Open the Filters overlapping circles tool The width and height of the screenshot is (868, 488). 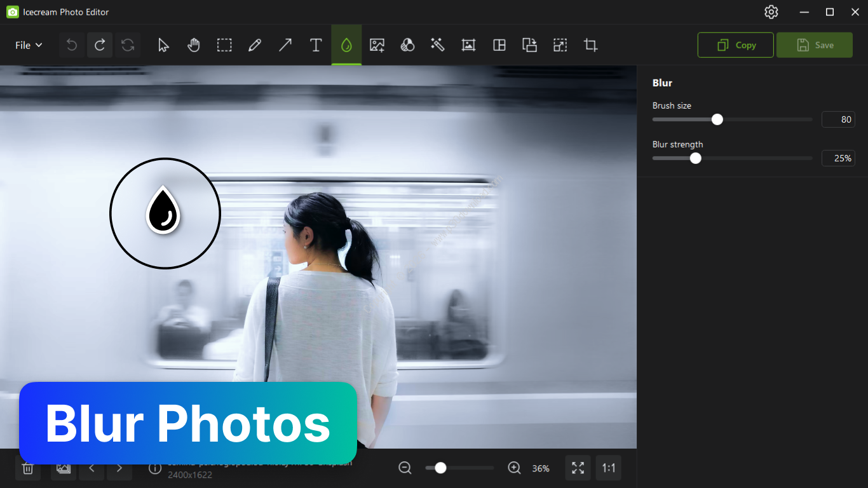click(407, 45)
